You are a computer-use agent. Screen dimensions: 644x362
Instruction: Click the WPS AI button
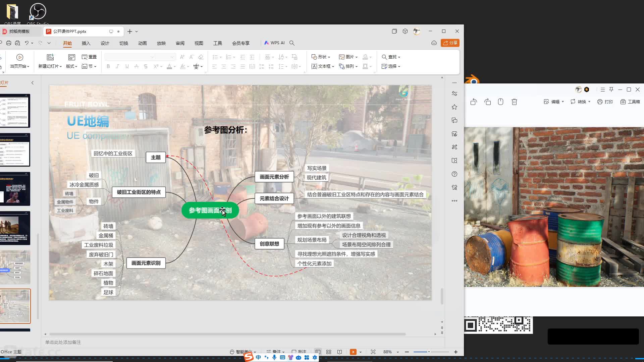pyautogui.click(x=274, y=43)
